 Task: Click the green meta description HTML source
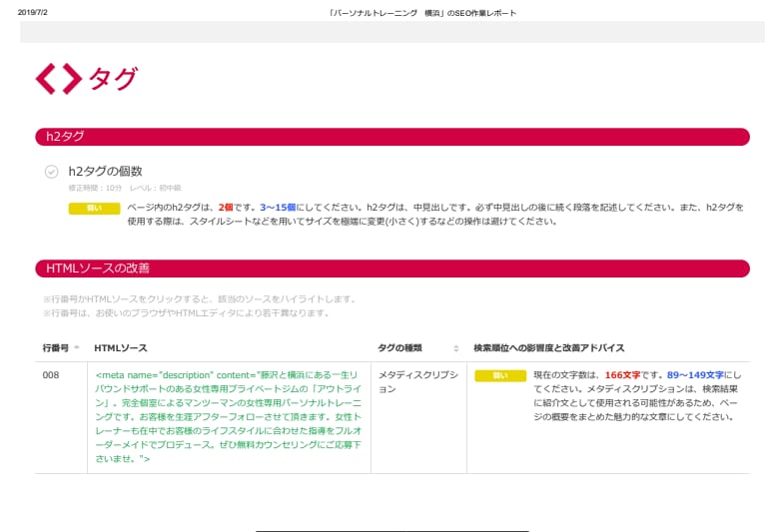click(x=228, y=416)
